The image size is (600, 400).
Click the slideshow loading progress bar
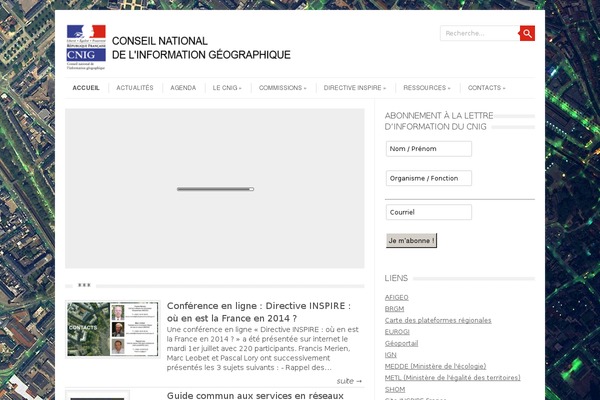pyautogui.click(x=215, y=189)
